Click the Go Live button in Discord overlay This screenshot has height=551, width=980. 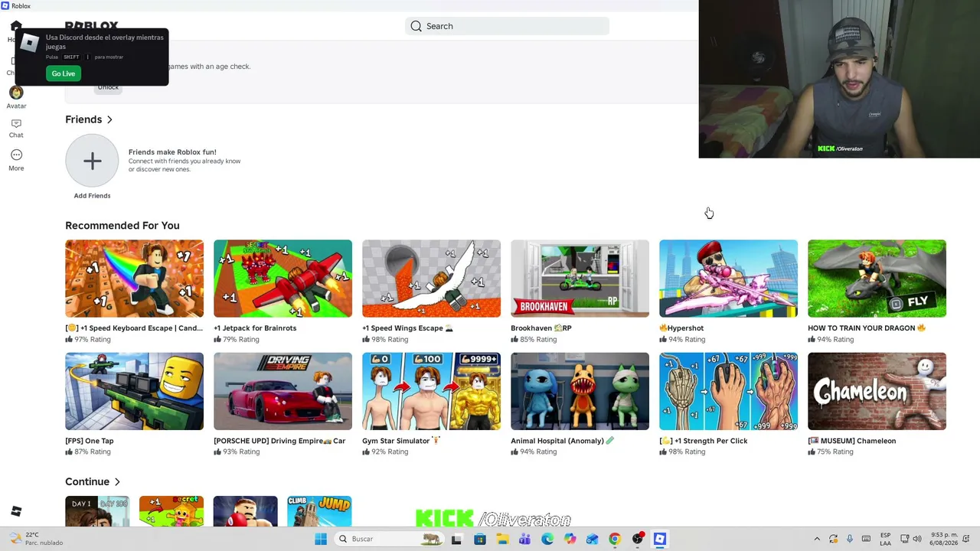(x=64, y=73)
